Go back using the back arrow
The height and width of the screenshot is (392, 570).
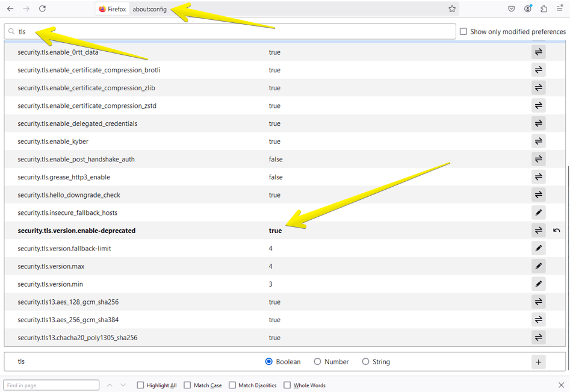click(10, 9)
